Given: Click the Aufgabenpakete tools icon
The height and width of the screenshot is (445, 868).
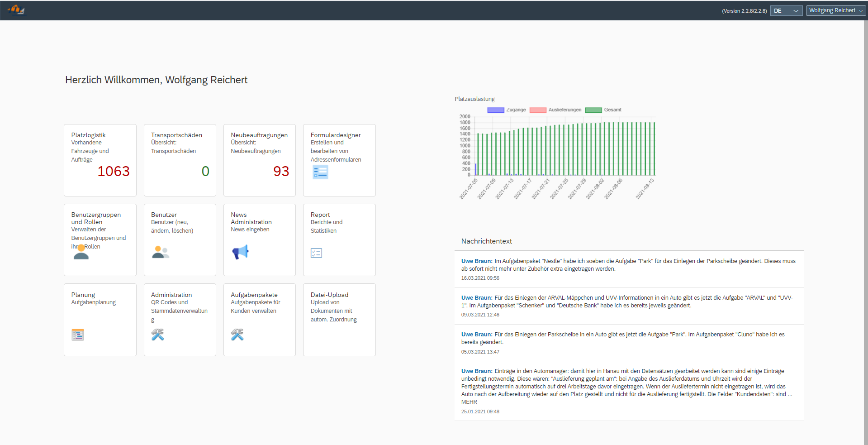Looking at the screenshot, I should click(237, 335).
